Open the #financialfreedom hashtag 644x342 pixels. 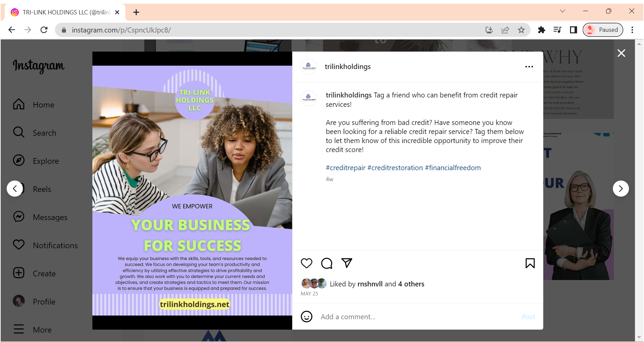tap(453, 168)
